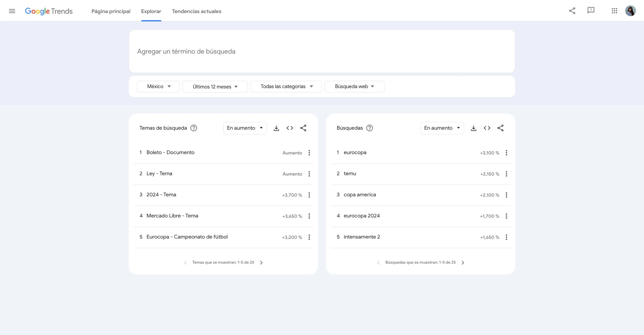Open the feedback icon in the header
Image resolution: width=644 pixels, height=335 pixels.
[591, 10]
